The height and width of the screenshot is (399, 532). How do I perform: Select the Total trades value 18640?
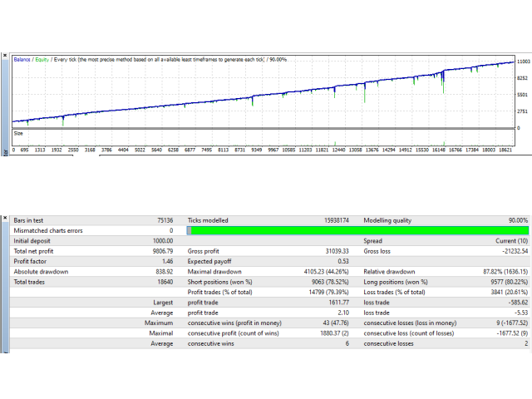pyautogui.click(x=165, y=282)
